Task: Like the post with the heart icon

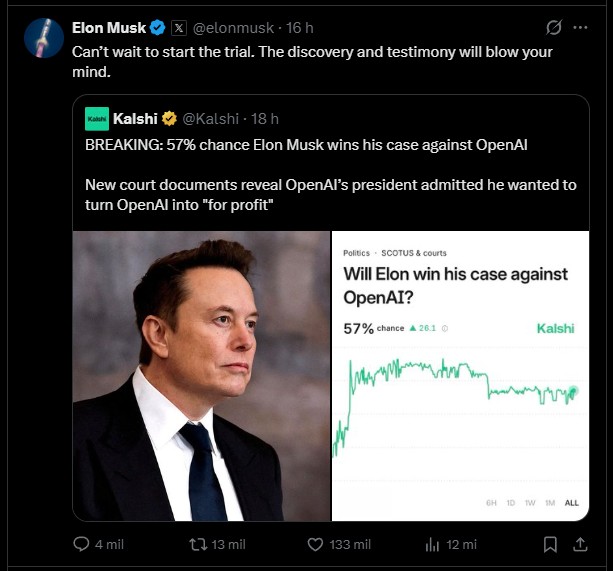Action: click(315, 544)
